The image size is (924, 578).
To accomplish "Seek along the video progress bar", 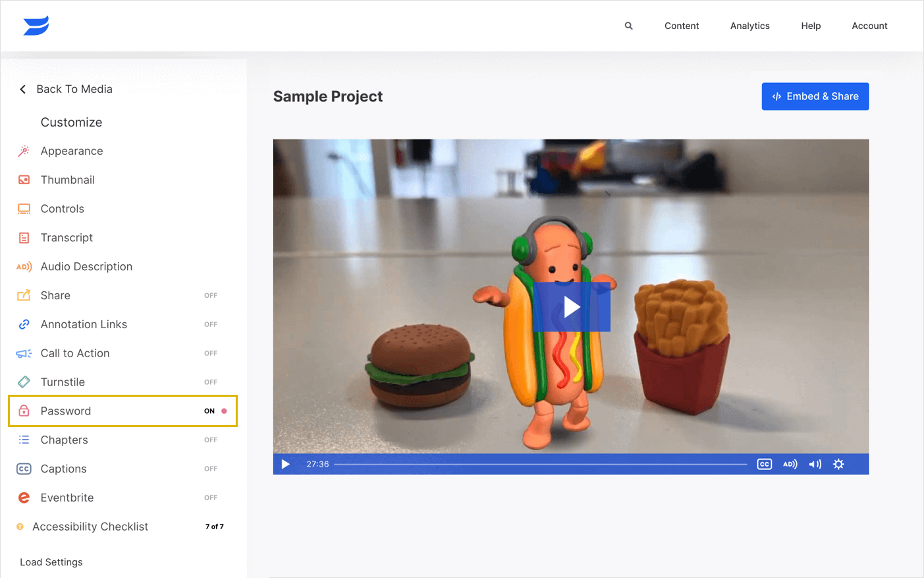I will pos(540,464).
